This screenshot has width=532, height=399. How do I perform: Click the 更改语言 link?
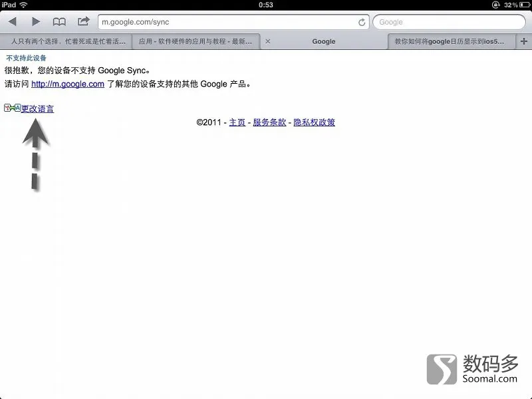coord(38,108)
